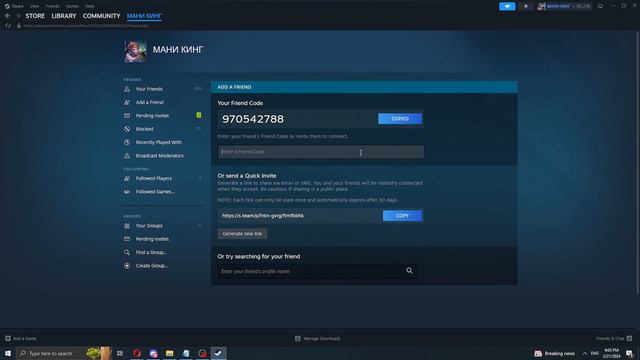Screen dimensions: 640x360
Task: Open the МАНИ КИНГ profile tab
Action: point(144,16)
